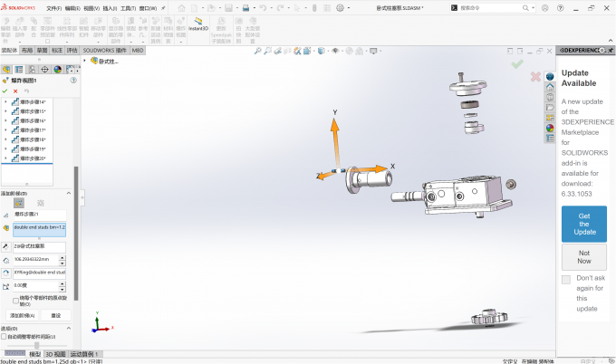Screen dimensions: 616x364
Task: Expand 爆炸步骤16 tree item
Action: click(x=5, y=120)
